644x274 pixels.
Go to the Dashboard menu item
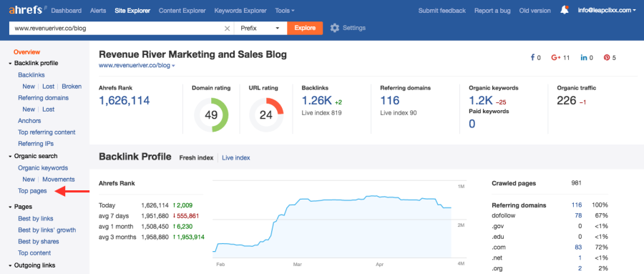[x=66, y=11]
